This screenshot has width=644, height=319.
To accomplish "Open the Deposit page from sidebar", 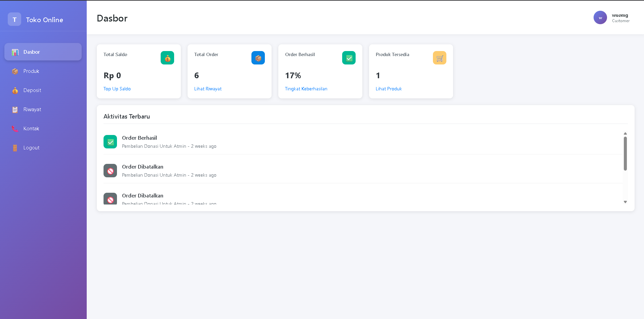I will pyautogui.click(x=32, y=90).
